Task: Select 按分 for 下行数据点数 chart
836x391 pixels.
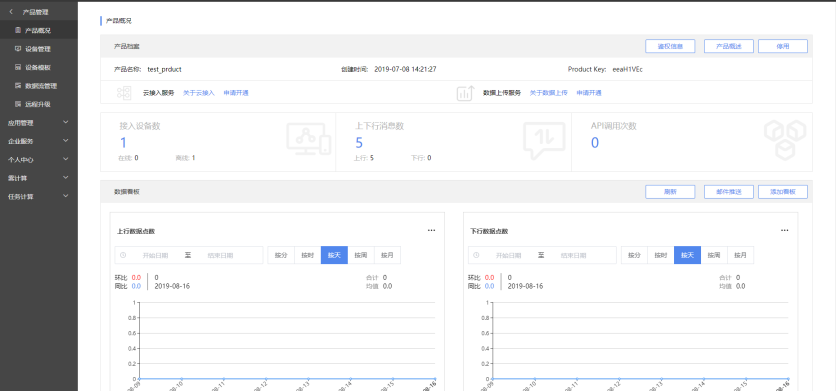Action: click(634, 255)
